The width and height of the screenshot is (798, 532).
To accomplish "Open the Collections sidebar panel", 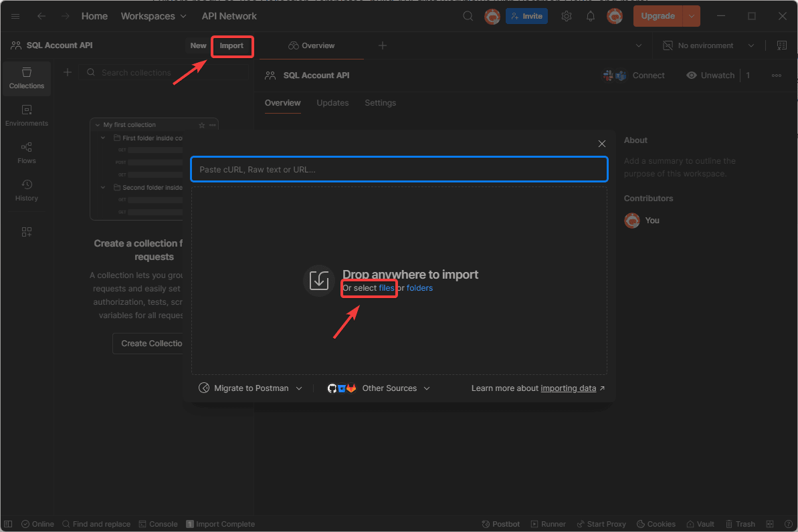I will click(27, 78).
